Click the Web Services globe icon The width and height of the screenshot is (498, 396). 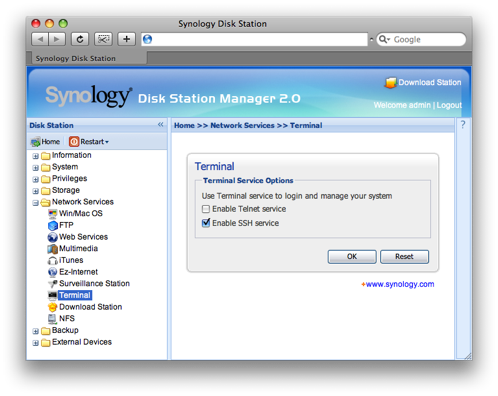click(53, 237)
